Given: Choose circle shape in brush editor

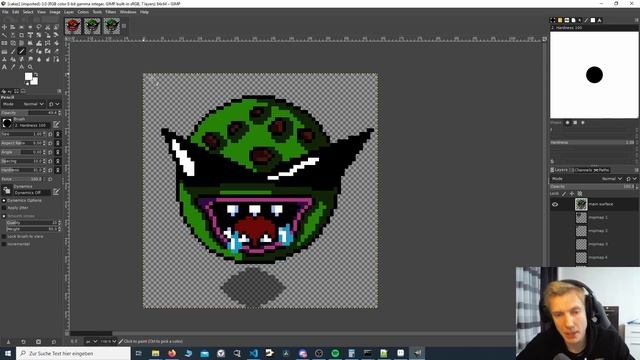Looking at the screenshot, I should click(567, 122).
